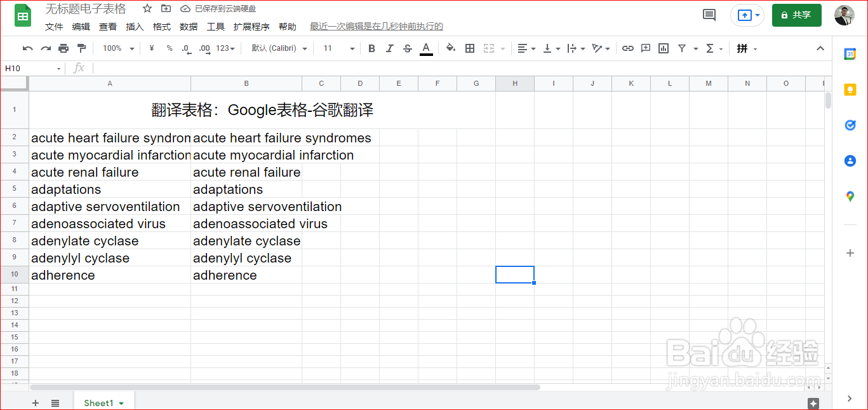The height and width of the screenshot is (410, 868).
Task: Open Google Keep side panel
Action: 850,90
